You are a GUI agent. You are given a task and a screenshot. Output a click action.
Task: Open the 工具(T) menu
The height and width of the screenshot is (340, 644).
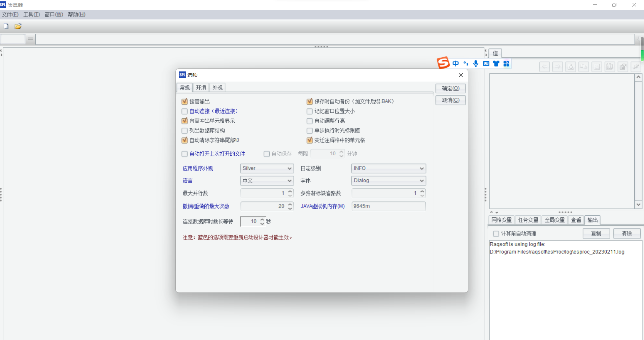[32, 14]
